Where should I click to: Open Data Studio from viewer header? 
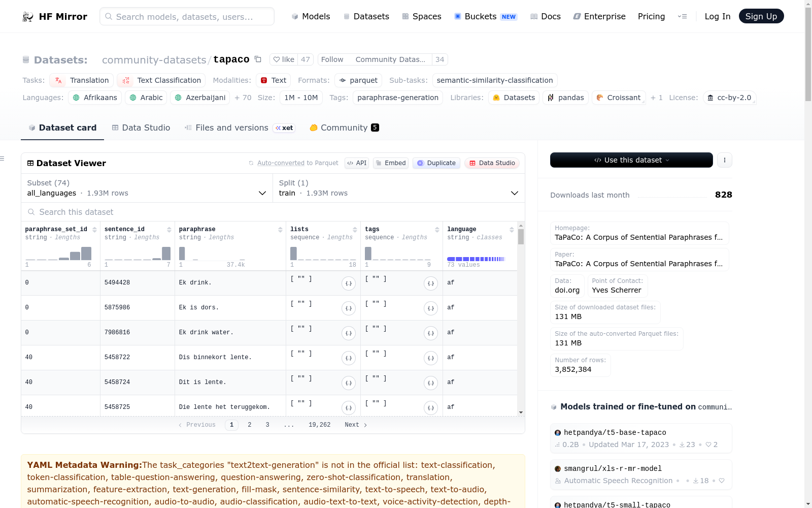coord(492,163)
